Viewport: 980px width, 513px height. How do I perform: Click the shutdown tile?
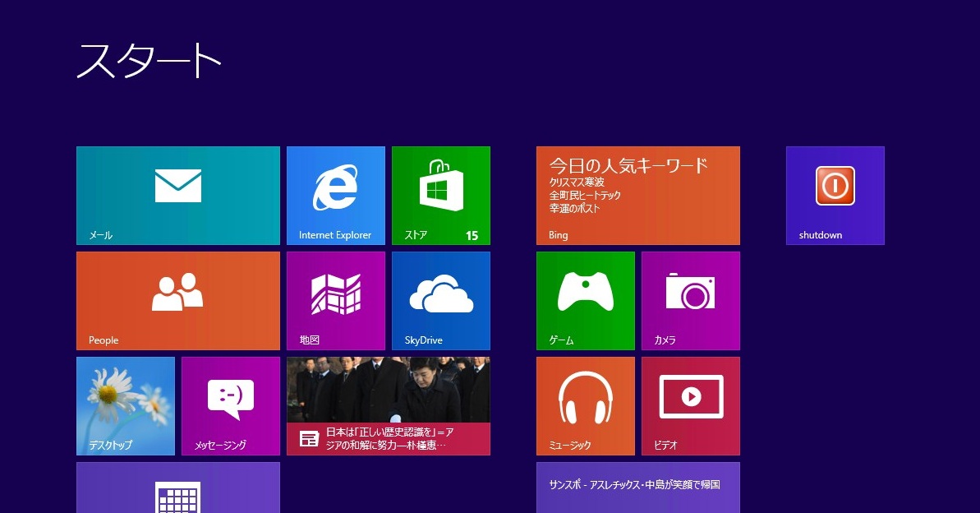[835, 196]
